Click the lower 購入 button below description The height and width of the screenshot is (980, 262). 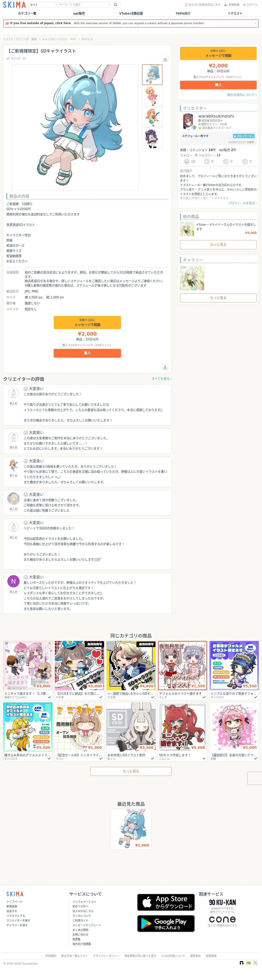click(87, 353)
